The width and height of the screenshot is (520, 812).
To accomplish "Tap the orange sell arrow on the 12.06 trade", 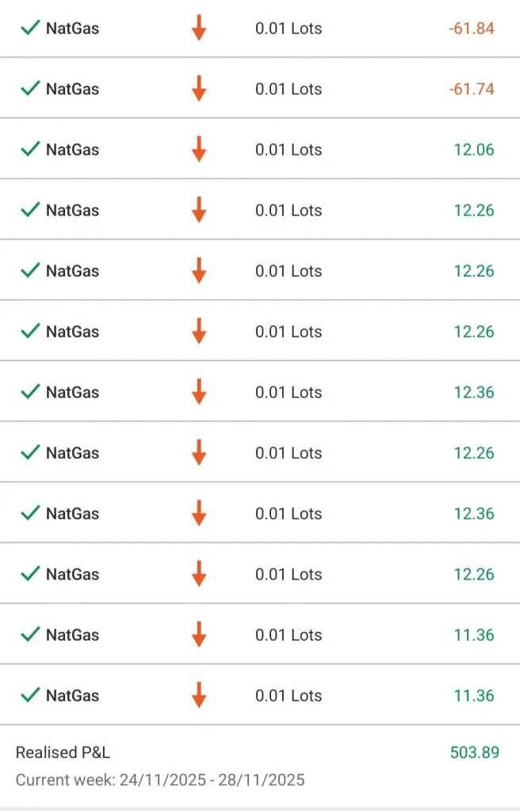I will 199,149.
